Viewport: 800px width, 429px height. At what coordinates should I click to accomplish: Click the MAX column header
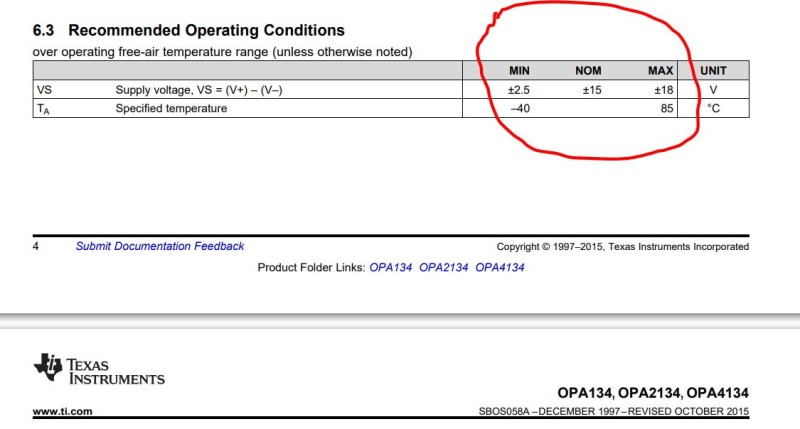[660, 71]
